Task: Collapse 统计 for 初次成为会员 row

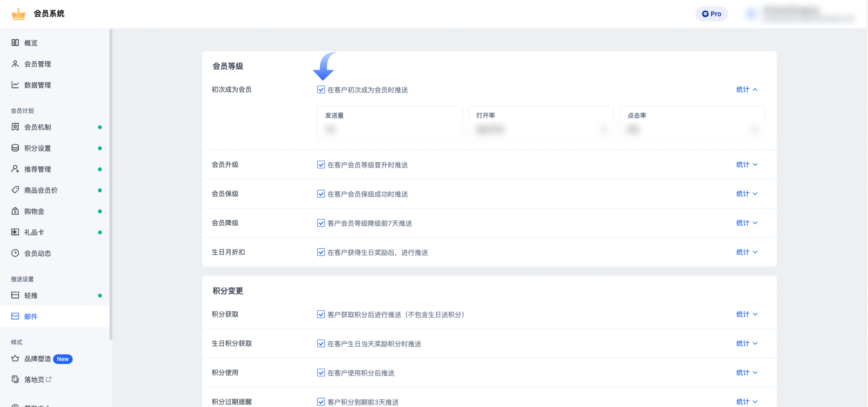Action: coord(747,90)
